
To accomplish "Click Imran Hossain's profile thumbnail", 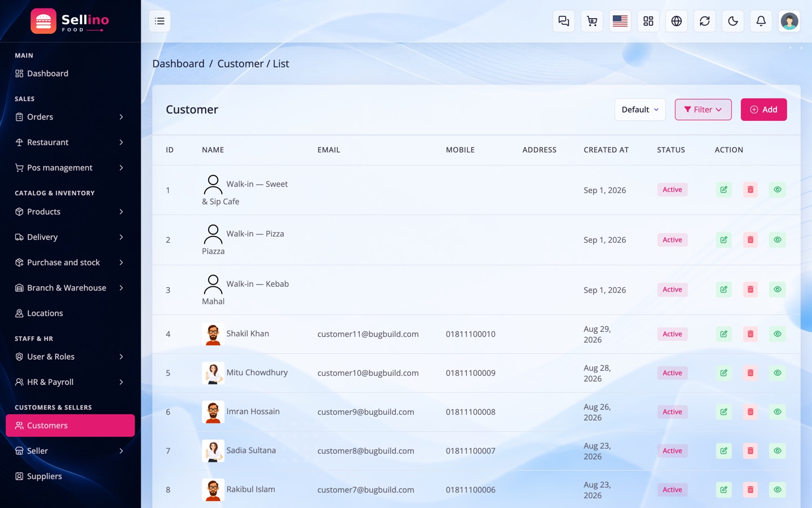I will [x=213, y=412].
